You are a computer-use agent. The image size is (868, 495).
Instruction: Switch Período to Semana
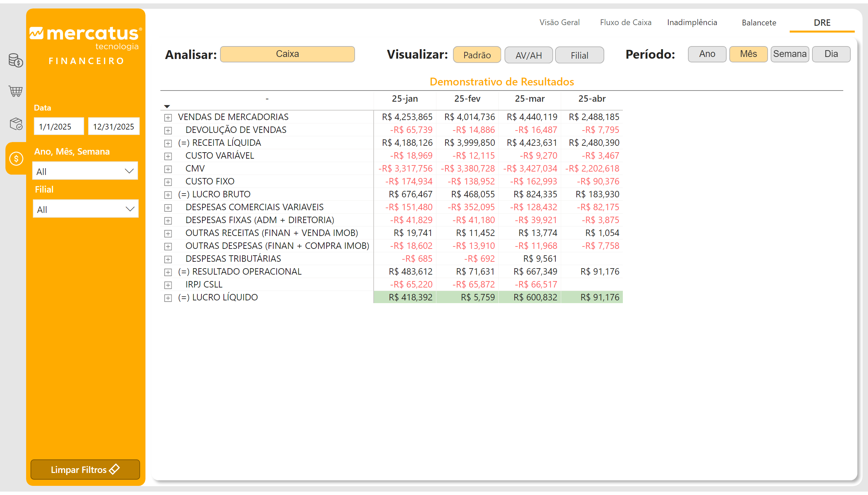click(789, 54)
